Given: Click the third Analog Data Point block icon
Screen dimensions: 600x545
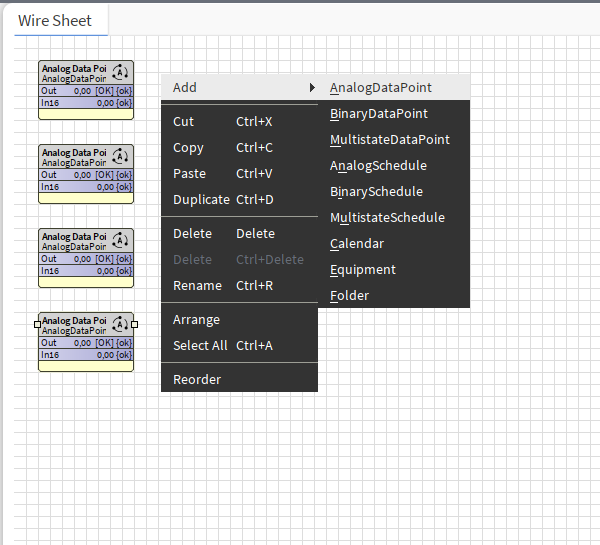Looking at the screenshot, I should pos(121,240).
